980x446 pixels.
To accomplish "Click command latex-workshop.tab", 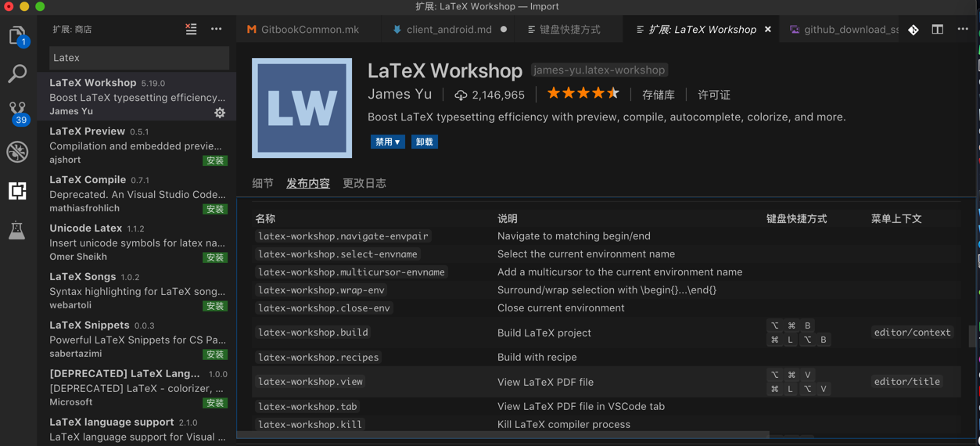I will click(x=307, y=407).
